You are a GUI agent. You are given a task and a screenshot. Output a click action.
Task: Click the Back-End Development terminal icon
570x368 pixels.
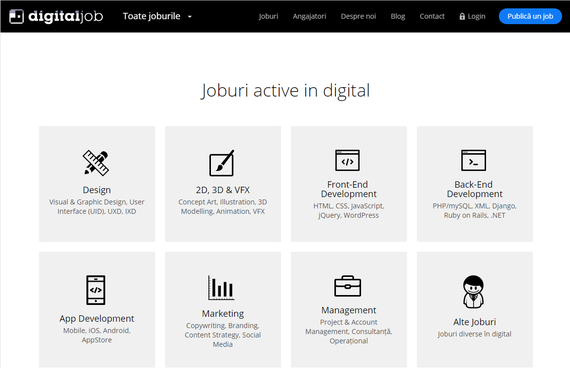point(474,160)
